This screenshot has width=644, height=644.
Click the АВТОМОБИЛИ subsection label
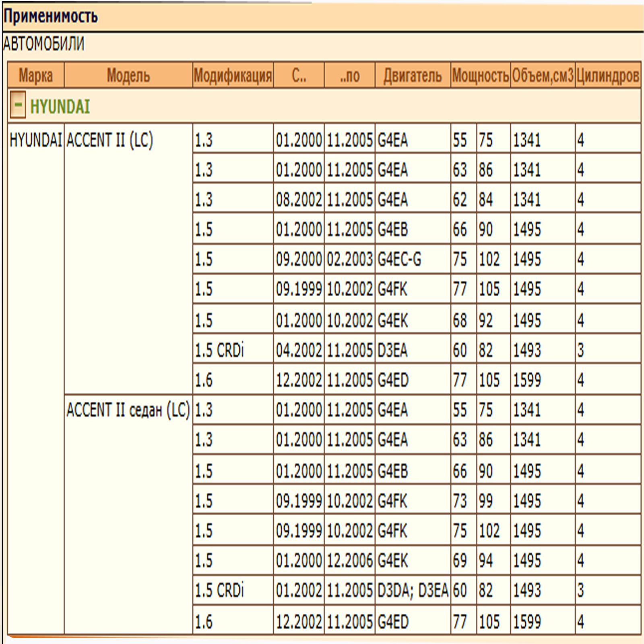coord(44,43)
